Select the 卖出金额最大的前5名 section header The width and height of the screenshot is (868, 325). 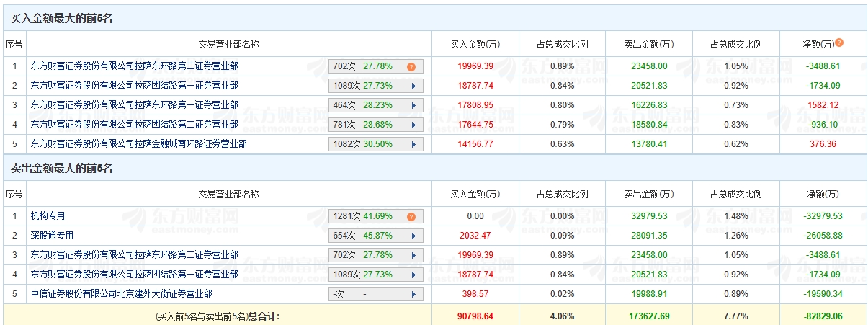pos(61,169)
